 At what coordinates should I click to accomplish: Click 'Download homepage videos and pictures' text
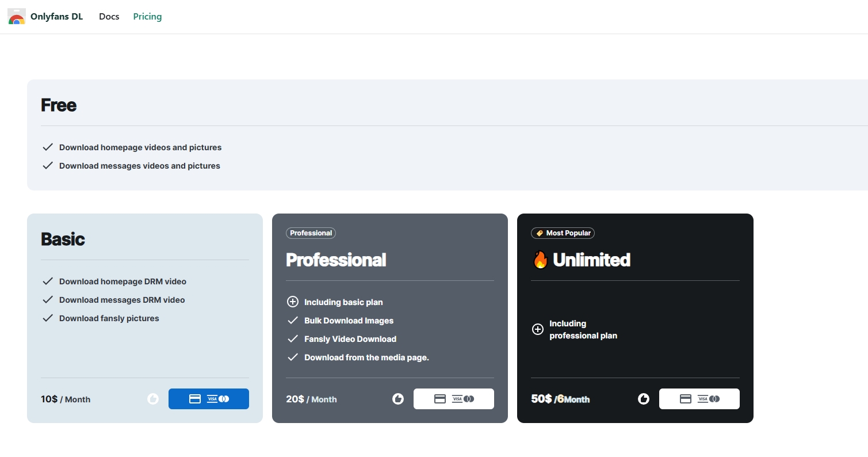(x=140, y=147)
